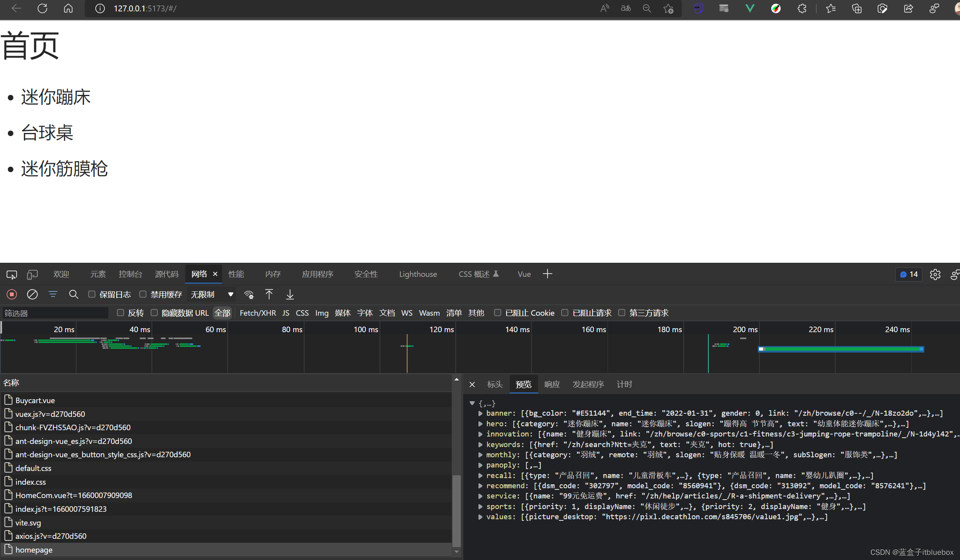This screenshot has width=960, height=560.
Task: Switch to 控制台 tab
Action: click(130, 274)
